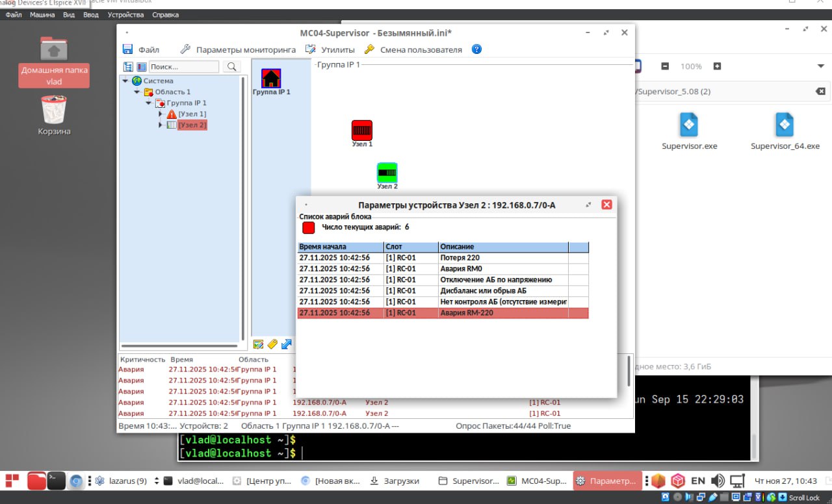The width and height of the screenshot is (832, 504).
Task: Click the blue diagonal arrow icon
Action: (286, 344)
